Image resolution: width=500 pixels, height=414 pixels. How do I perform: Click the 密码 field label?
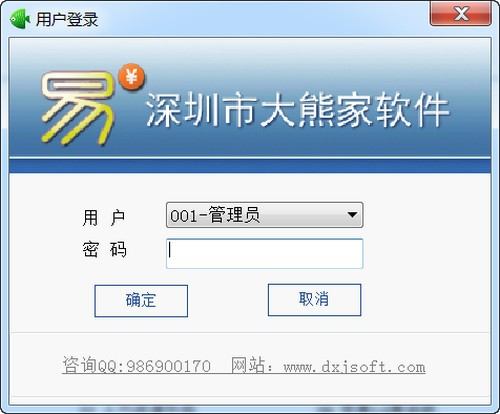click(104, 249)
